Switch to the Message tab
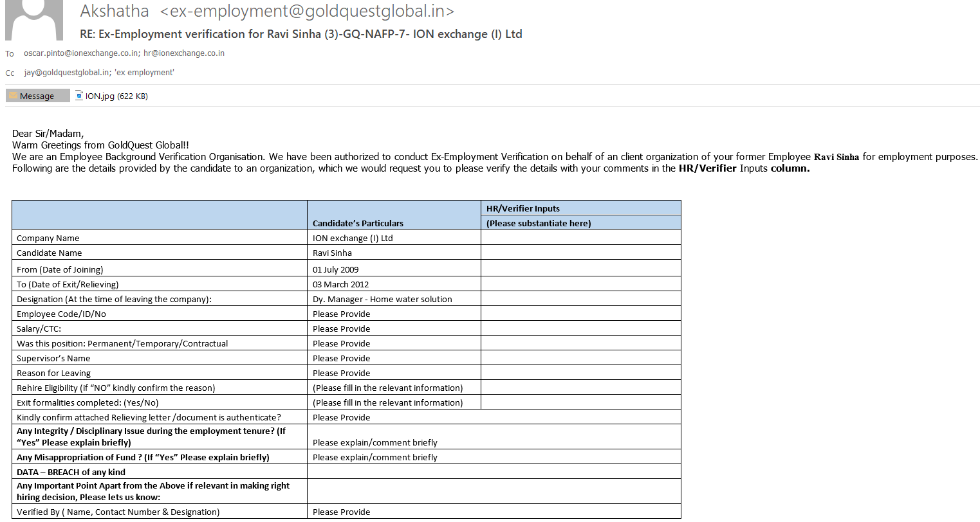980x522 pixels. click(37, 96)
